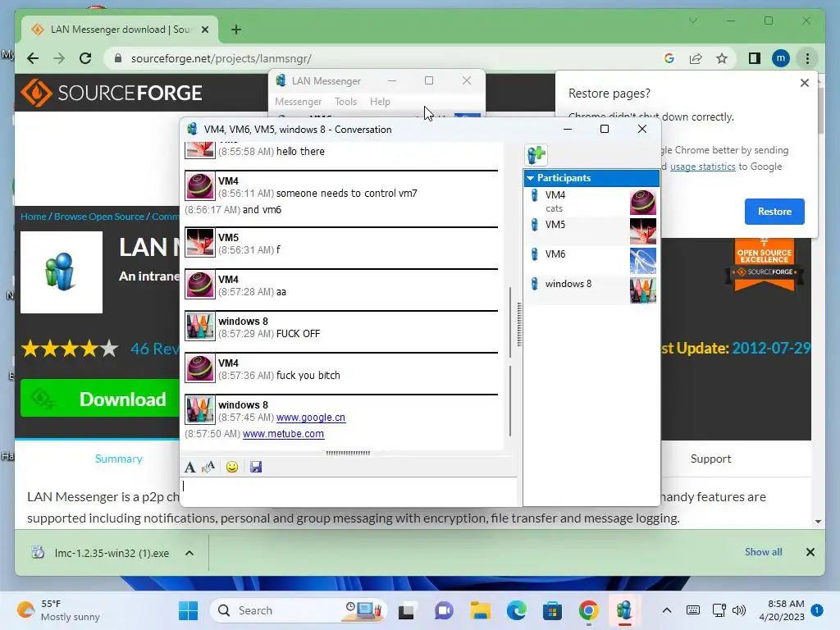Open the usage statistics link
The height and width of the screenshot is (630, 840).
pyautogui.click(x=702, y=167)
